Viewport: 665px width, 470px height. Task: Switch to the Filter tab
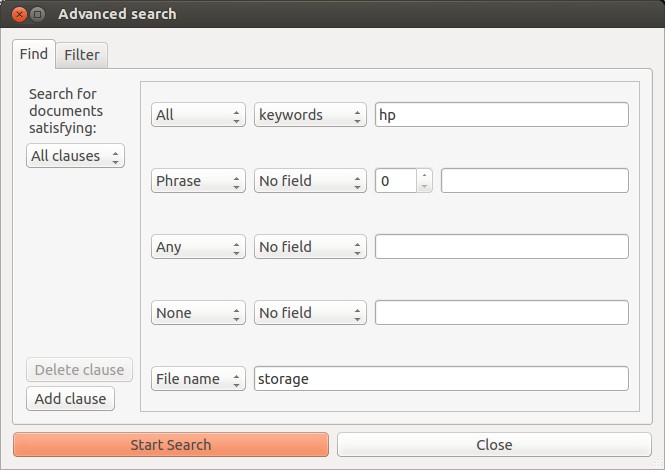82,55
